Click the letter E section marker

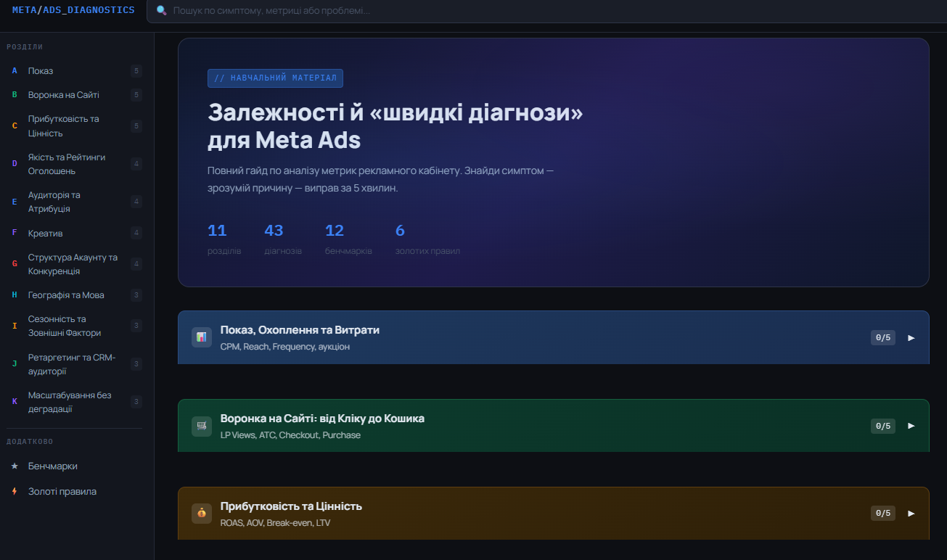pyautogui.click(x=15, y=202)
